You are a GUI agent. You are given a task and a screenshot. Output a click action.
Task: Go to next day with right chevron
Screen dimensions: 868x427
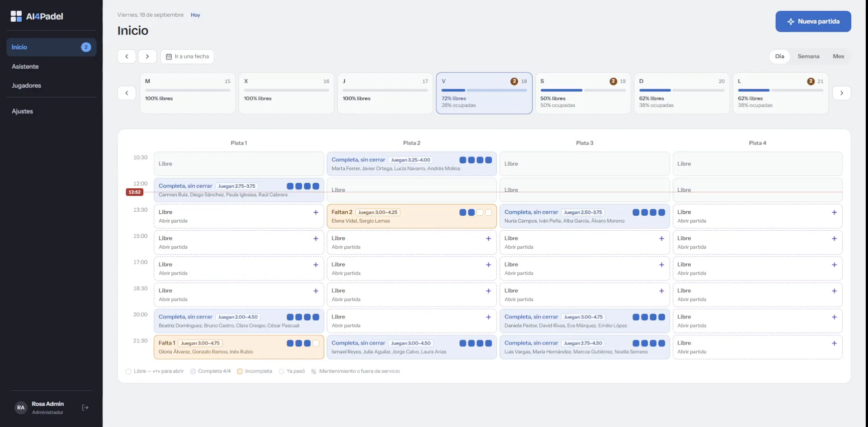click(147, 57)
